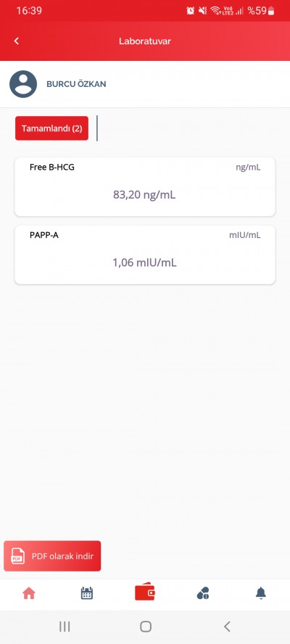Tap the battery status icon
This screenshot has height=644, width=290.
pyautogui.click(x=270, y=11)
